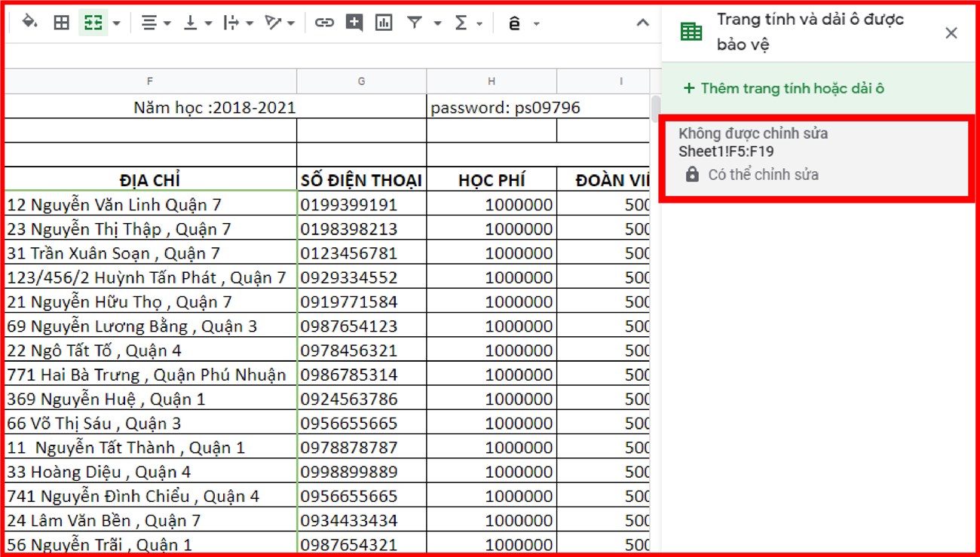Select phone number cell 0123456781
This screenshot has width=980, height=557.
[362, 252]
